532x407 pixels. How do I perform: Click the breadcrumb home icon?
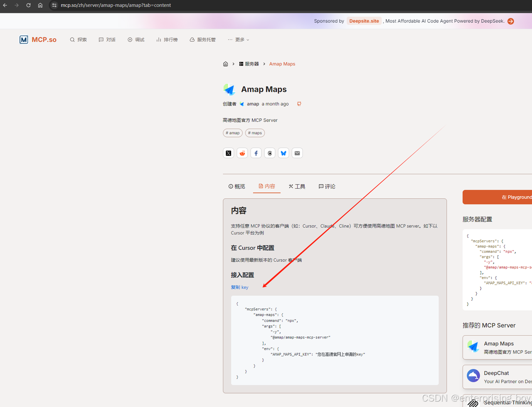tap(226, 64)
